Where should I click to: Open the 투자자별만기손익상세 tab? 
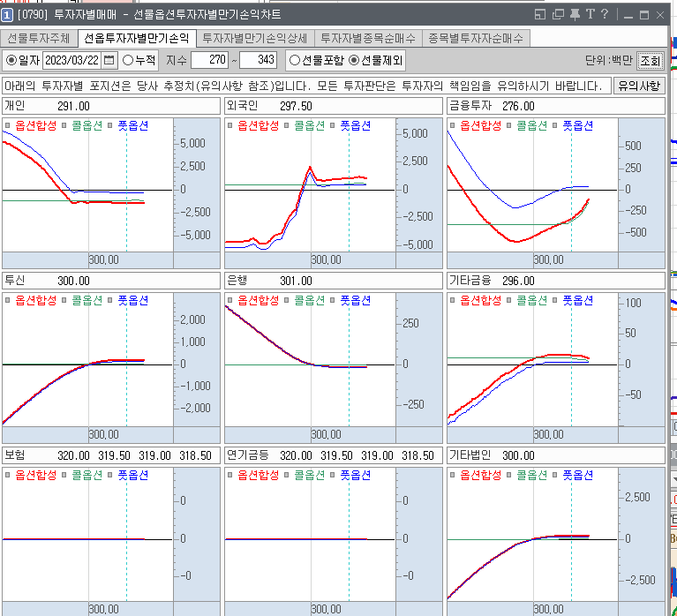click(254, 38)
